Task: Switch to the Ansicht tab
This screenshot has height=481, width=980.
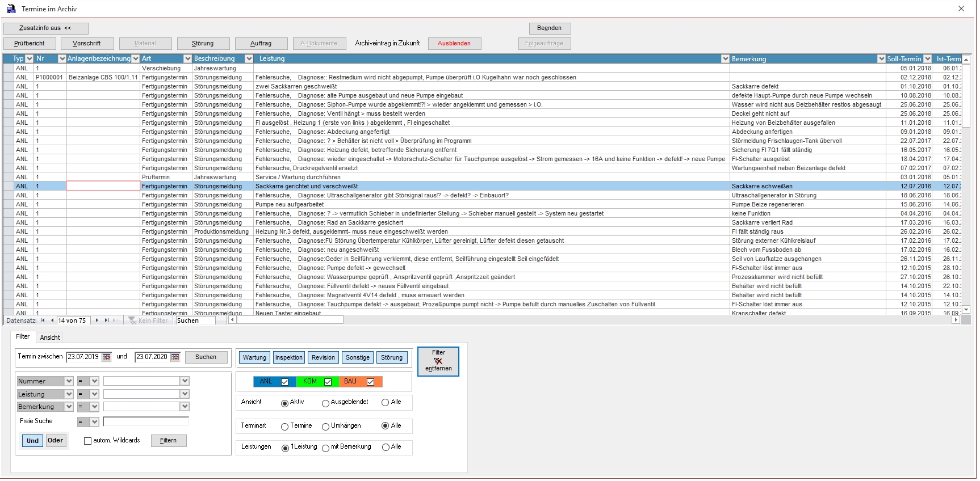Action: (x=50, y=337)
